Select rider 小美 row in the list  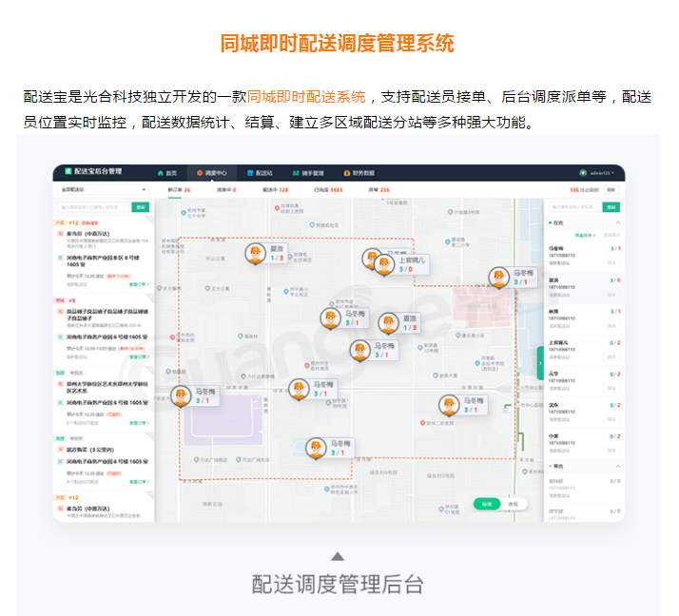tap(584, 443)
